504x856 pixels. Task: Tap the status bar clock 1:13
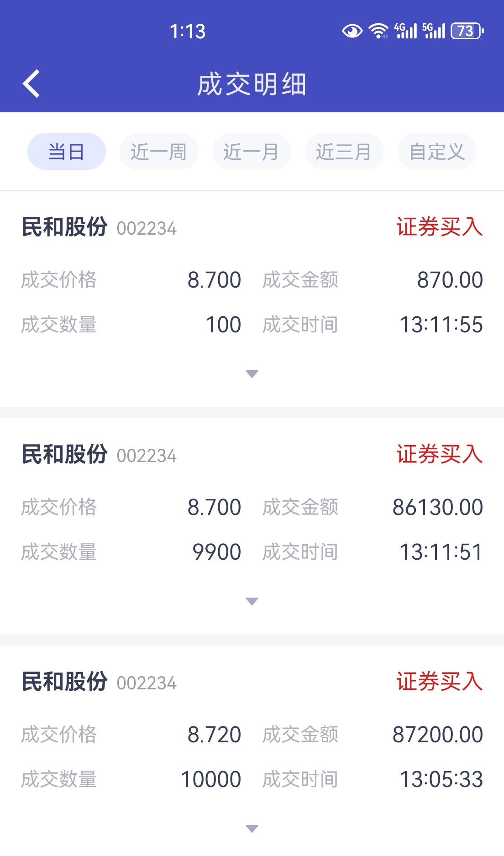tap(188, 32)
